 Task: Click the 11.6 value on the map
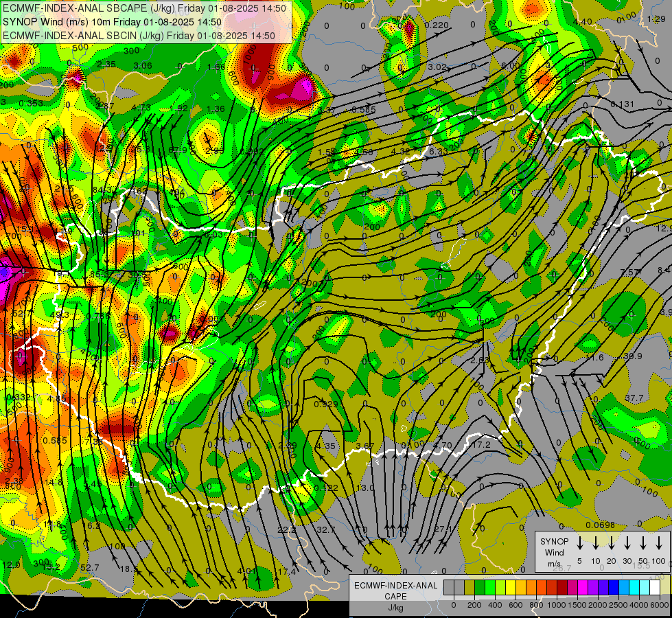[x=594, y=358]
